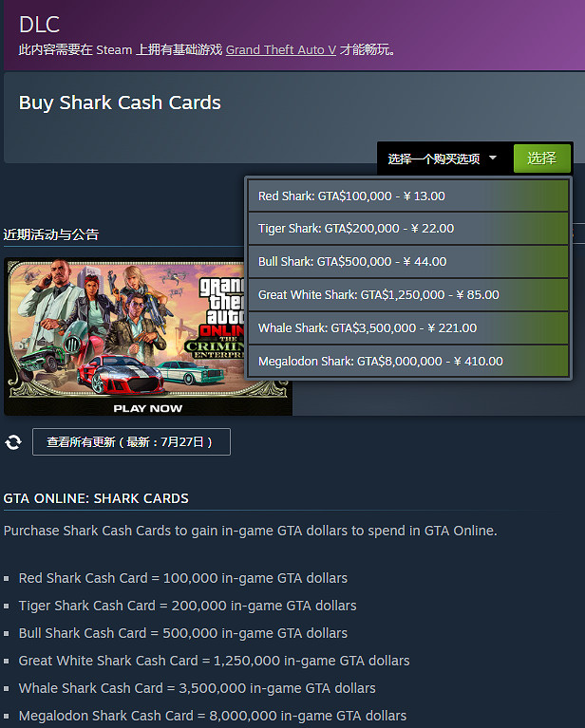Screen dimensions: 585x728
Task: Choose Whale Shark ¥ 221.00 option
Action: point(407,328)
